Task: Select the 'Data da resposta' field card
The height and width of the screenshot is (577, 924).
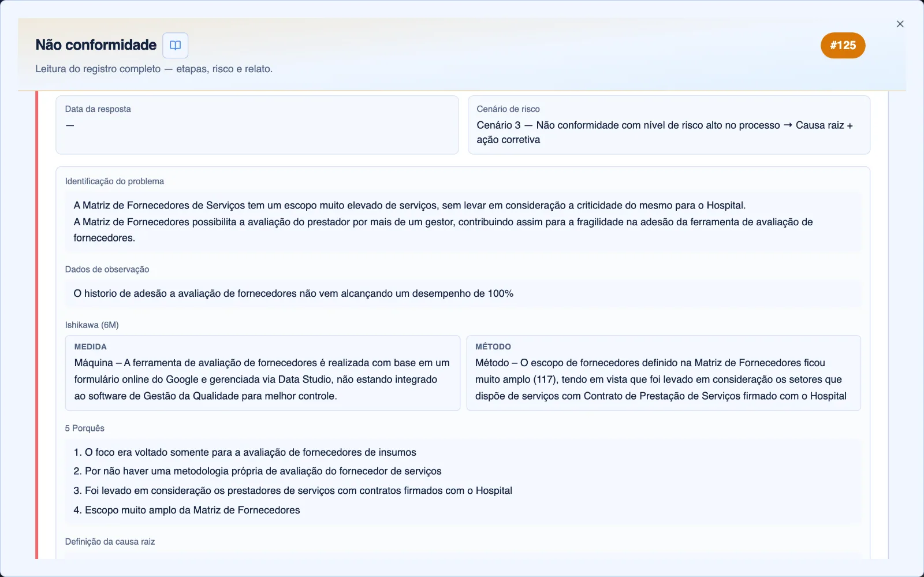Action: 257,125
